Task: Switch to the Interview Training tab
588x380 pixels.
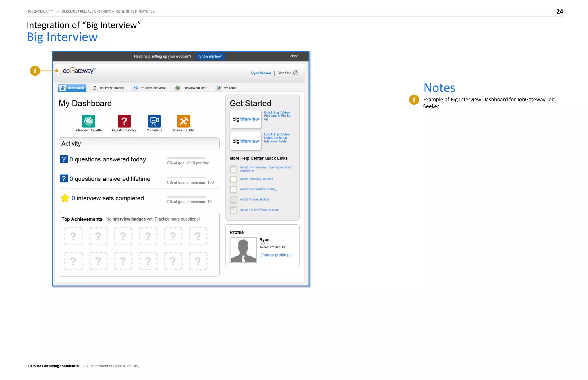Action: pyautogui.click(x=109, y=88)
